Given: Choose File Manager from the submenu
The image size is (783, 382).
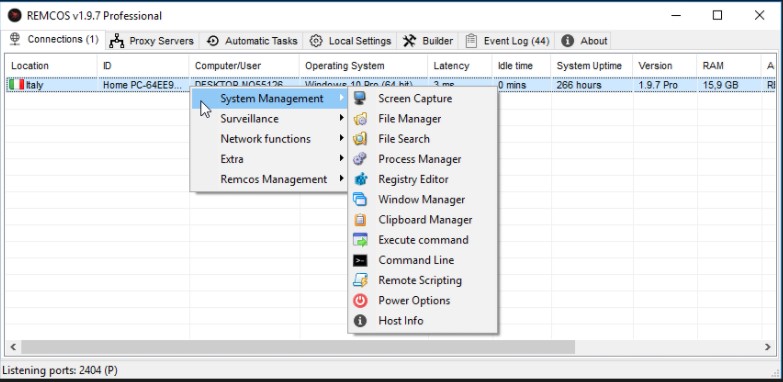Looking at the screenshot, I should [x=422, y=119].
